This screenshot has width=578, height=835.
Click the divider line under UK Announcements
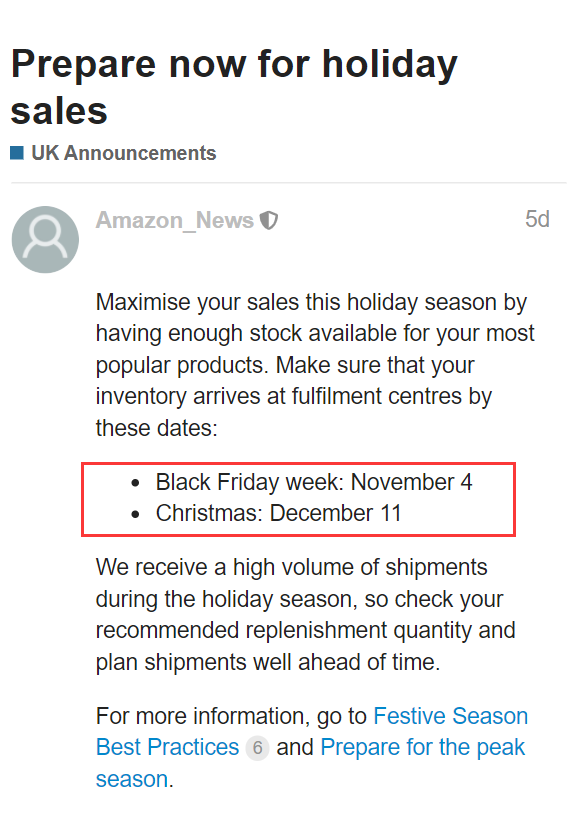[x=289, y=183]
